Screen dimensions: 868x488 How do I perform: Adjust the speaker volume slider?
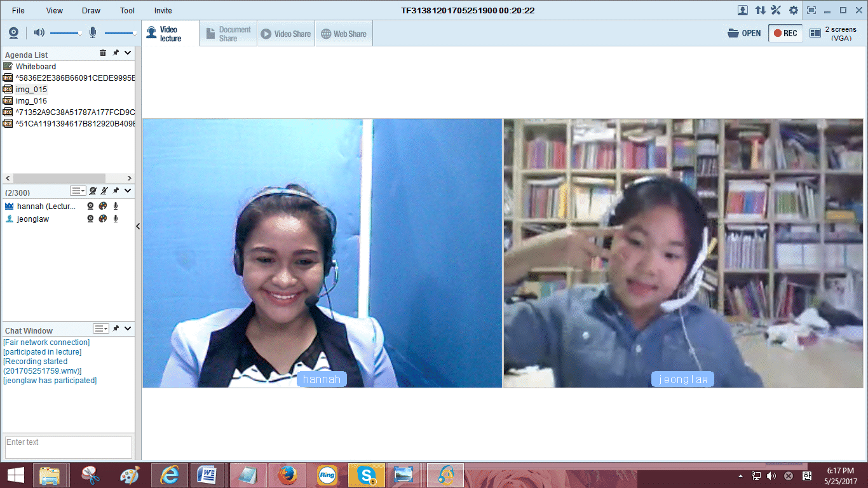65,32
